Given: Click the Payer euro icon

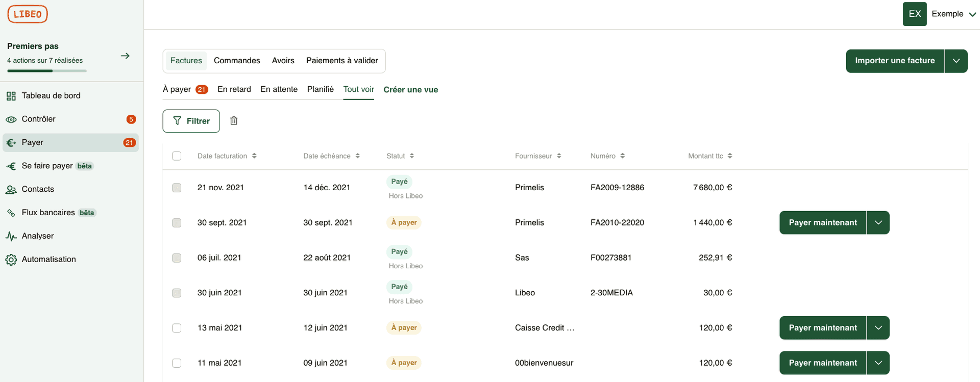Looking at the screenshot, I should pyautogui.click(x=11, y=143).
